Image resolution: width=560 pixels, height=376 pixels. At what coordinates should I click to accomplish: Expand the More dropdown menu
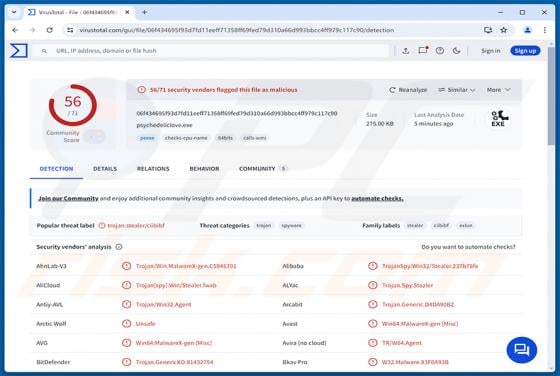(499, 90)
